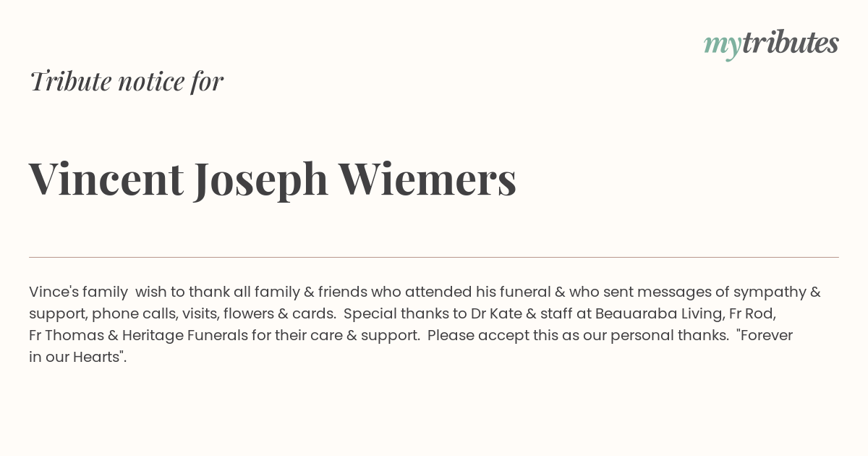The image size is (868, 456).
Task: Click the horizontal divider line
Action: tap(434, 257)
